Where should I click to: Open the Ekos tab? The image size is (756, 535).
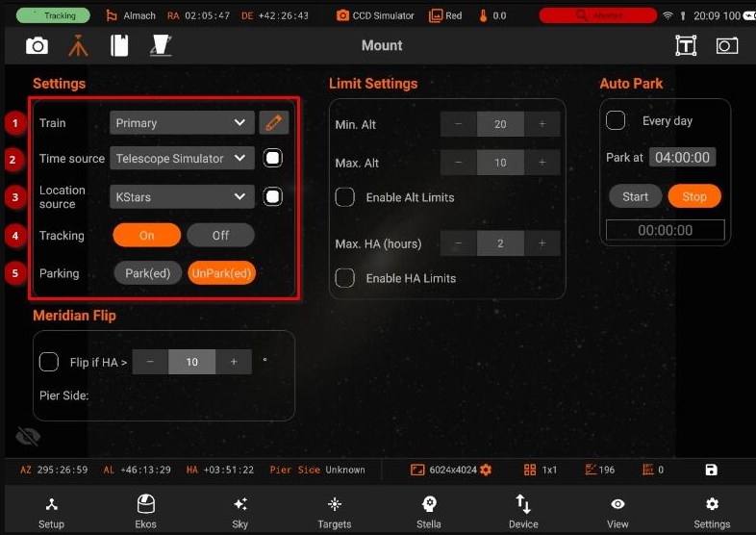pyautogui.click(x=145, y=513)
